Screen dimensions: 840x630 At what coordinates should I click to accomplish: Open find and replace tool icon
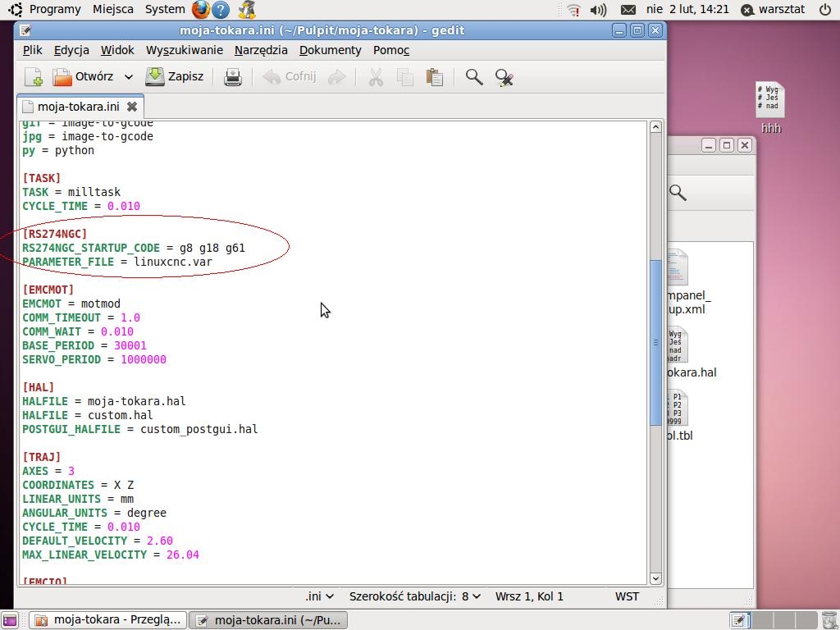point(504,77)
